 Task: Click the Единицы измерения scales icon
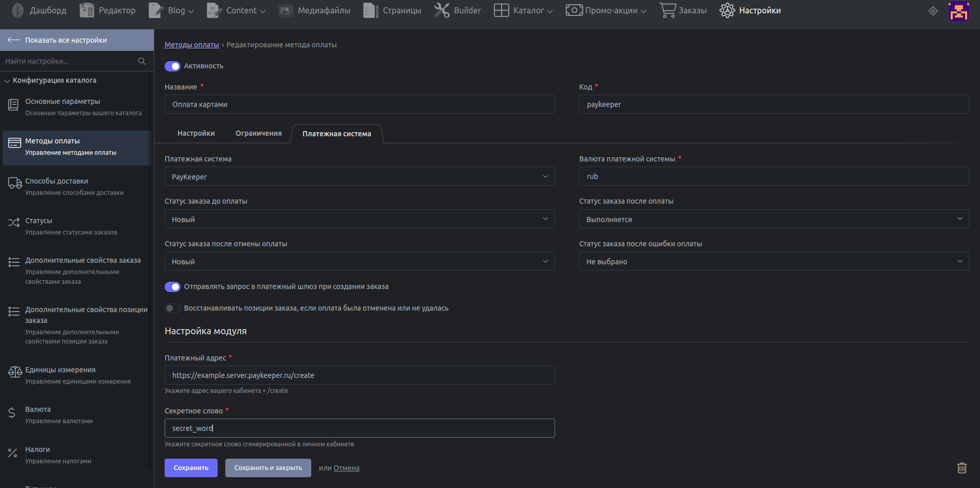tap(14, 371)
